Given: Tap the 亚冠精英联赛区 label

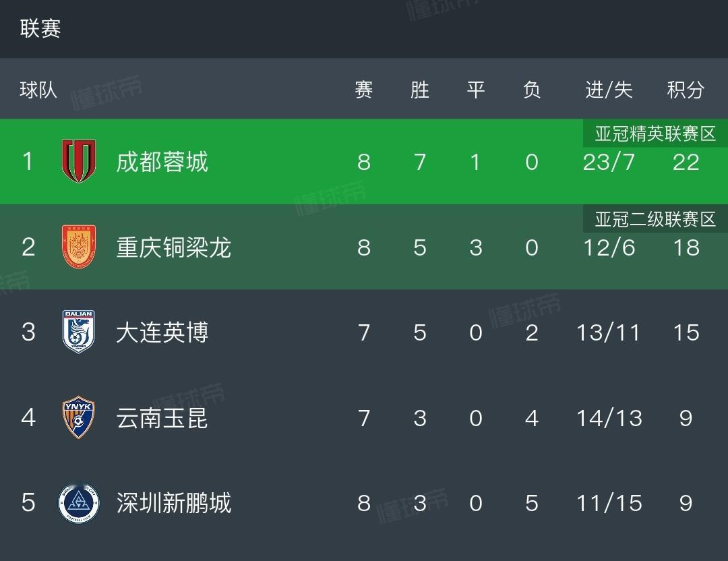Looking at the screenshot, I should (x=655, y=134).
